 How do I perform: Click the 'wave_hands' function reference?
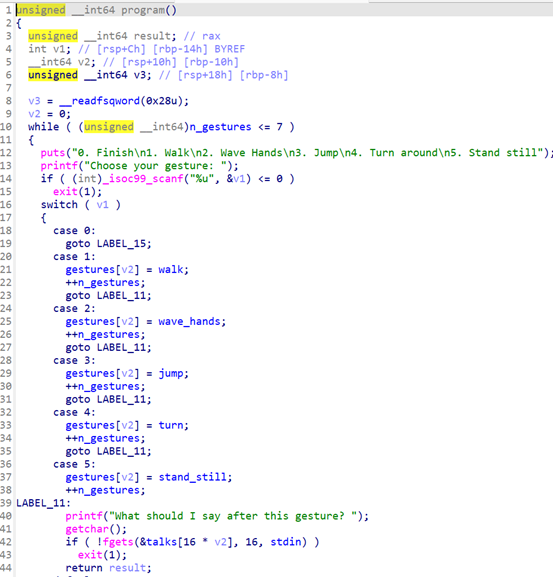tap(189, 322)
